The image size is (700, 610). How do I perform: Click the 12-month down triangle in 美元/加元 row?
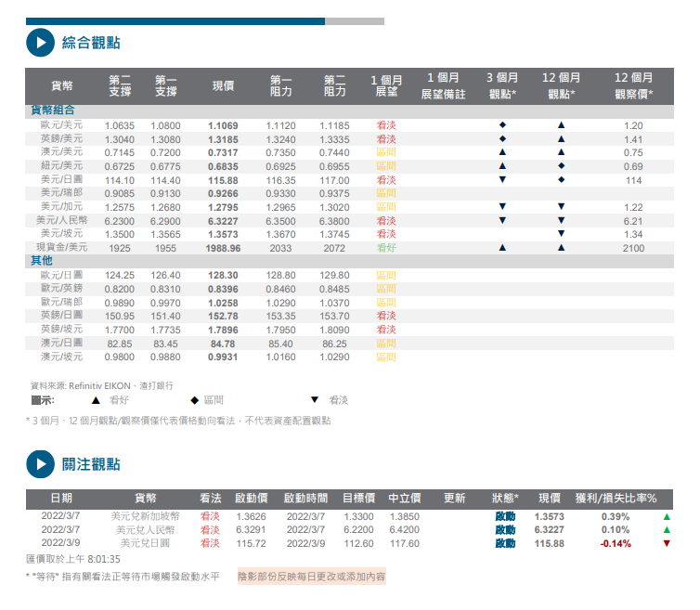pyautogui.click(x=561, y=207)
